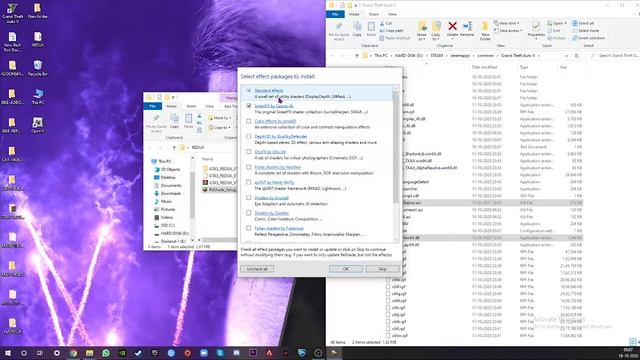Click Paste shortcut in Grand Theft Auto V window ribbon
The width and height of the screenshot is (640, 360).
coord(395,38)
